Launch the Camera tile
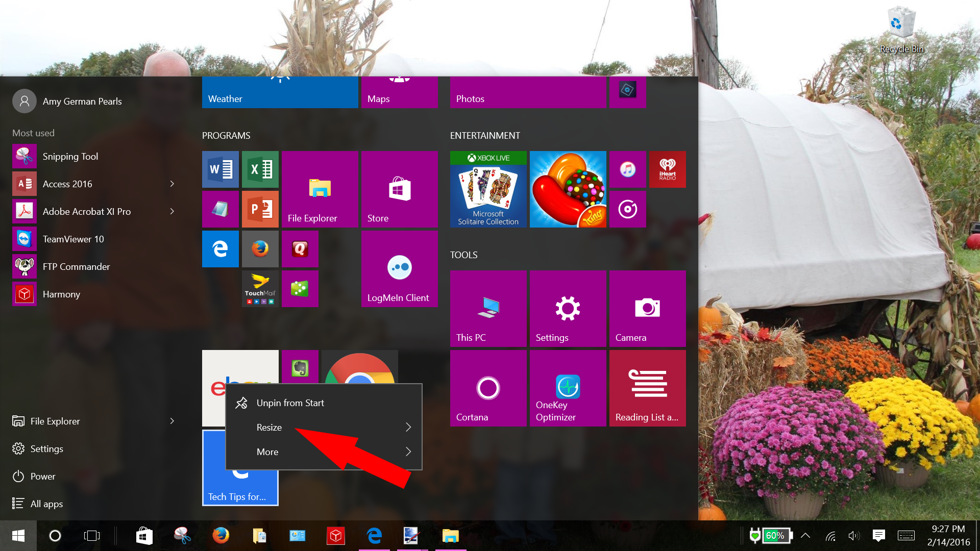Viewport: 980px width, 551px height. pyautogui.click(x=647, y=308)
